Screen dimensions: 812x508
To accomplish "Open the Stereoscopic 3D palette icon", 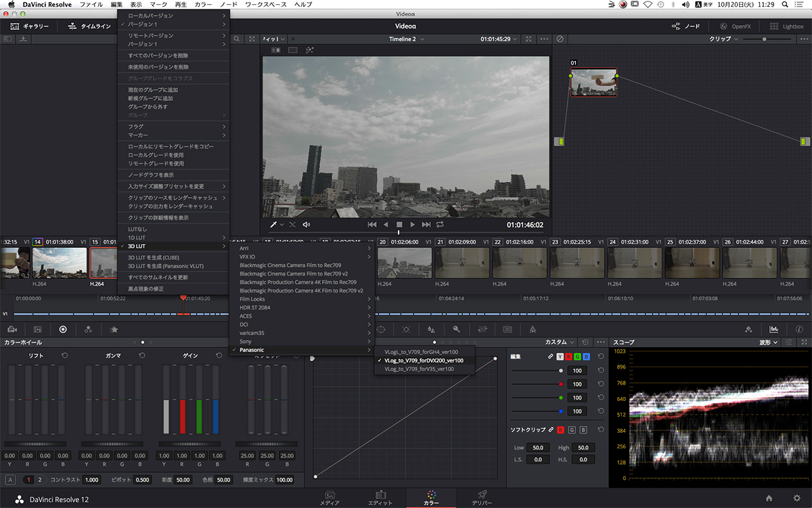I will 507,329.
